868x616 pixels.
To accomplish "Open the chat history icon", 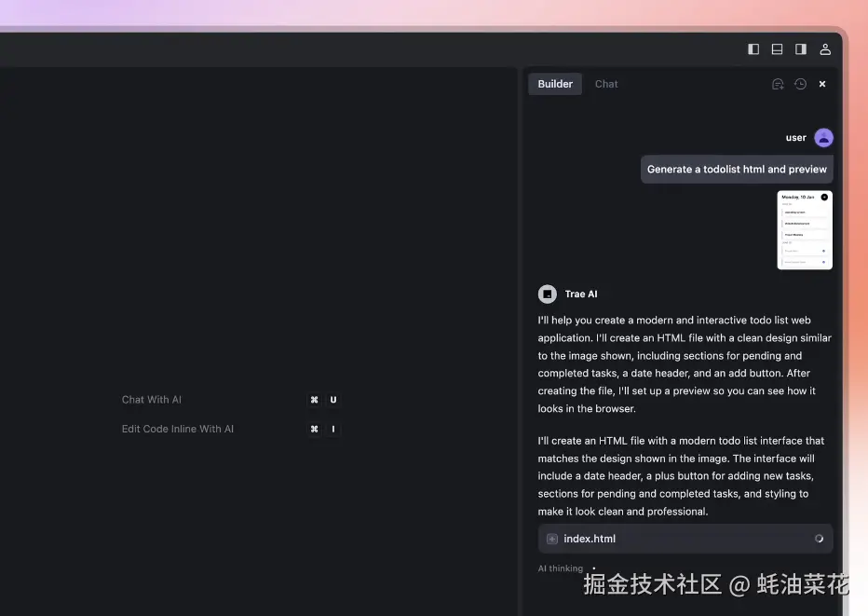I will 800,84.
